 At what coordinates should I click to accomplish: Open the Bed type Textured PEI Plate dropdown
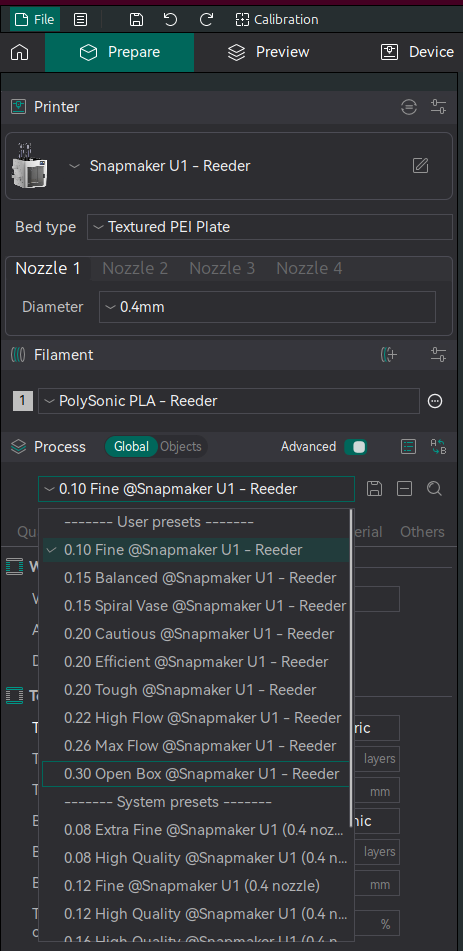tap(270, 227)
